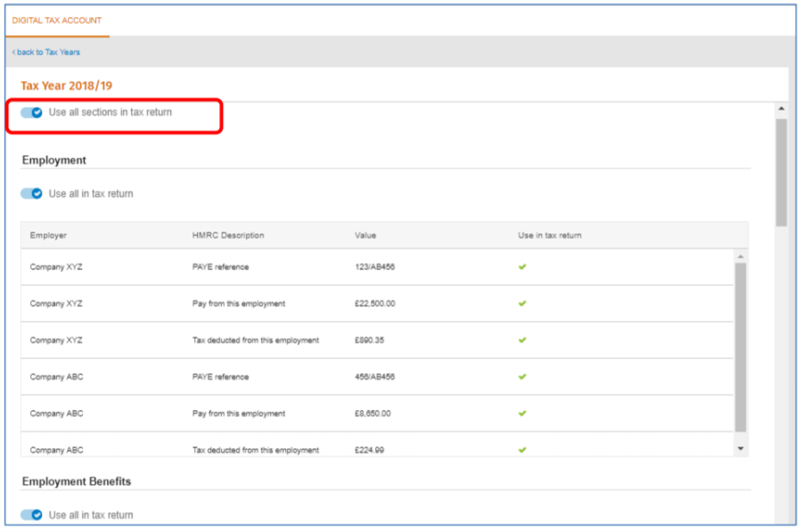802x532 pixels.
Task: Click Employment table scrollbar up arrow
Action: tap(741, 257)
